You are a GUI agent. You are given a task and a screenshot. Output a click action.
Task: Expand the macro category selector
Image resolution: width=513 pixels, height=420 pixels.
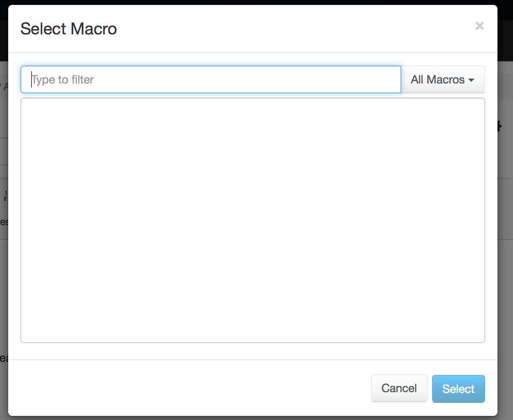[x=443, y=79]
